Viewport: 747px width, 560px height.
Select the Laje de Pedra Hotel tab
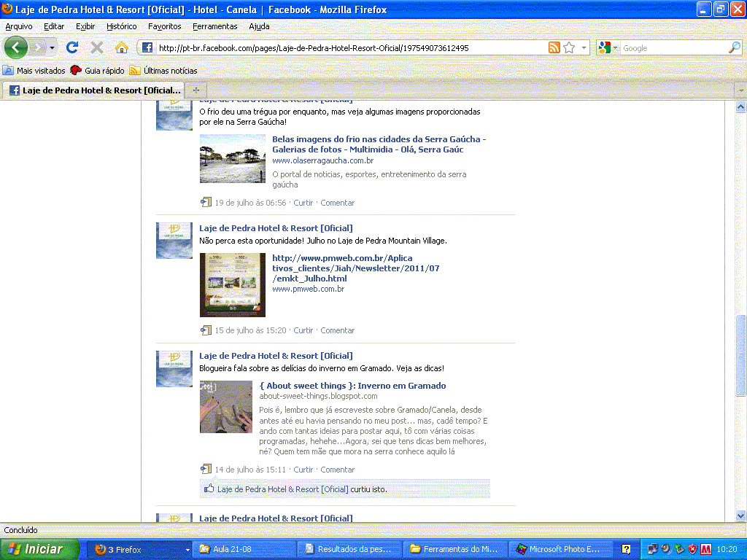(x=94, y=90)
